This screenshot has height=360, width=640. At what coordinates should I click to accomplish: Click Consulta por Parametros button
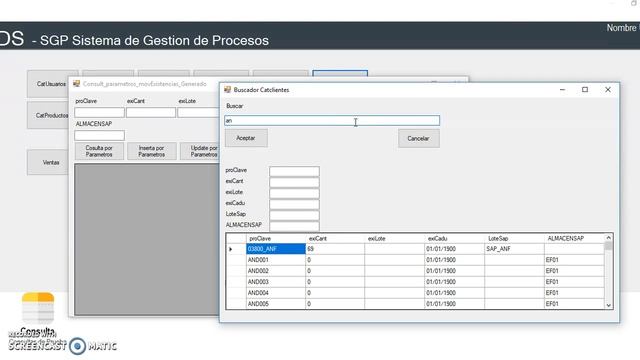99,151
